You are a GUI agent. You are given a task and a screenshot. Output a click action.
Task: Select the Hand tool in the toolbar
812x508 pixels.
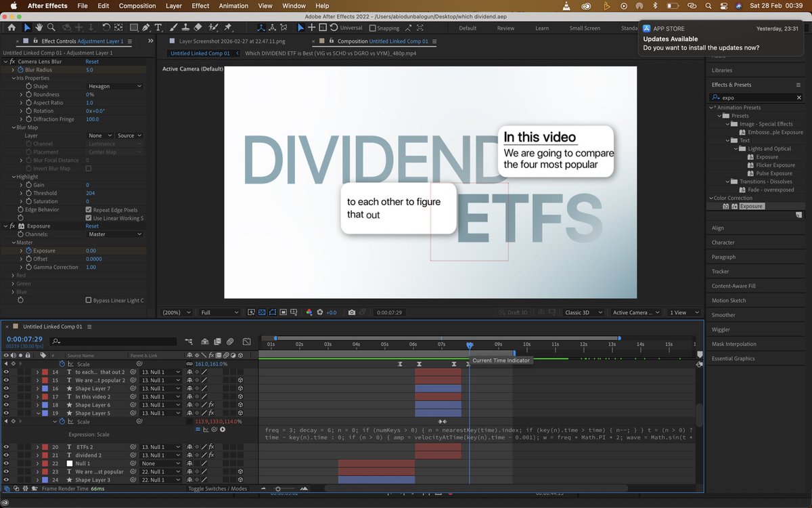[39, 28]
